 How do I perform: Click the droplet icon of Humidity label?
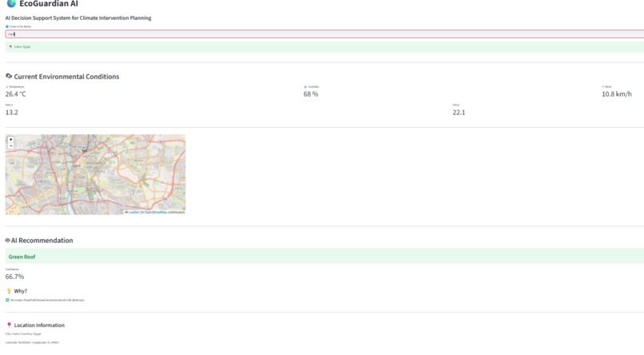pos(305,86)
